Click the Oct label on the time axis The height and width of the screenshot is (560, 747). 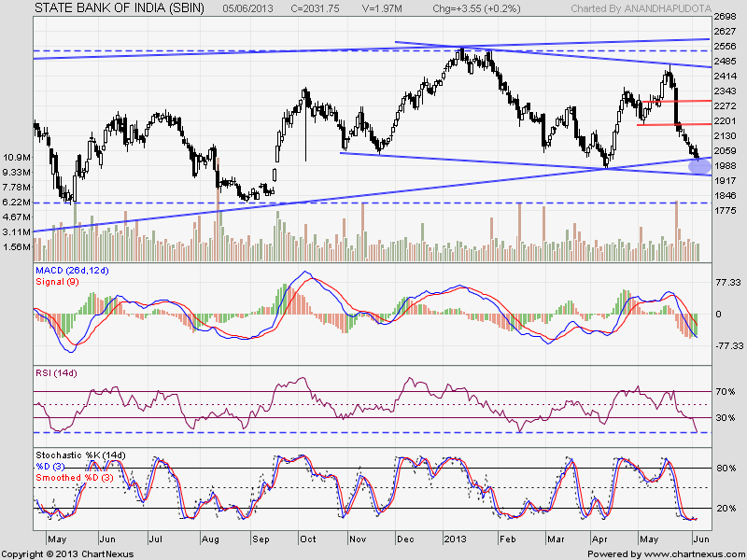click(308, 539)
